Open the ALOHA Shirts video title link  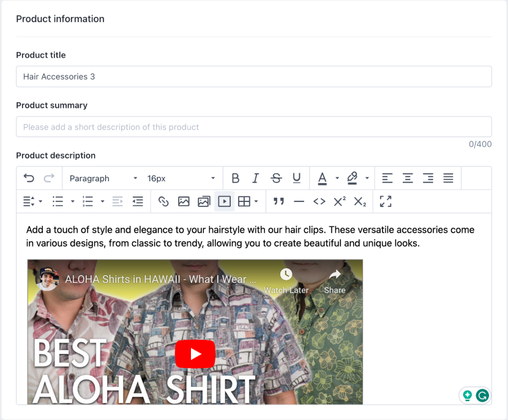point(160,279)
